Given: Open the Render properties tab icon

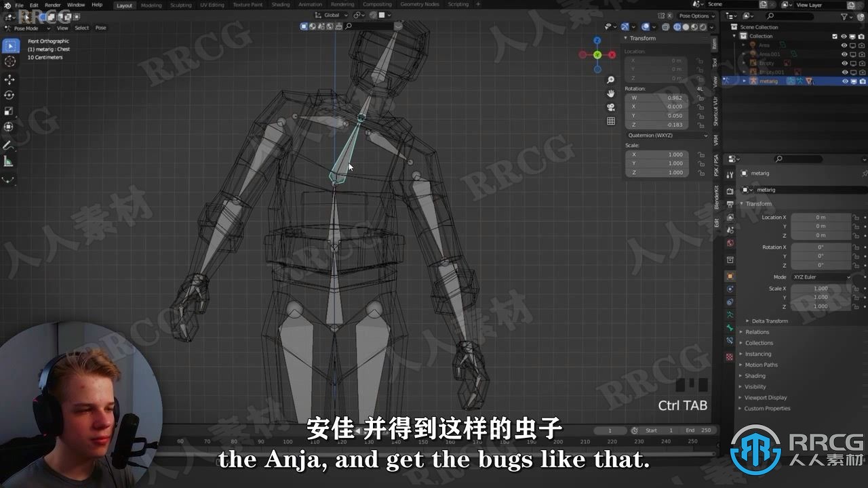Looking at the screenshot, I should point(730,191).
